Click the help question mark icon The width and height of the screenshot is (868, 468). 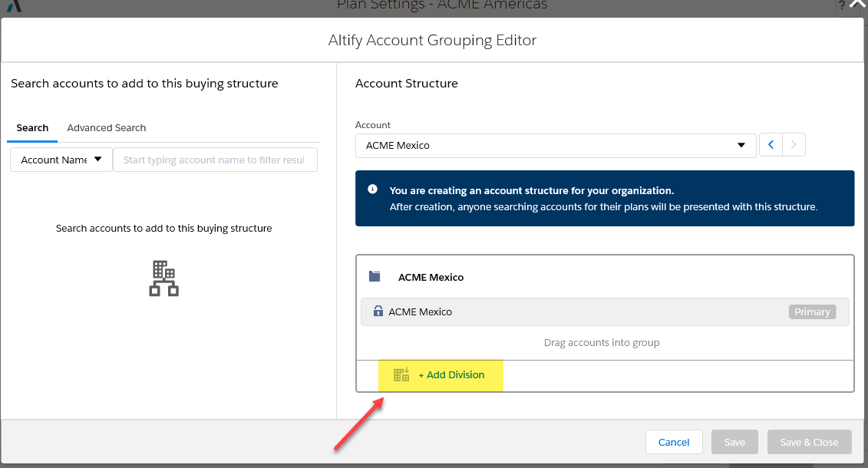tap(841, 5)
